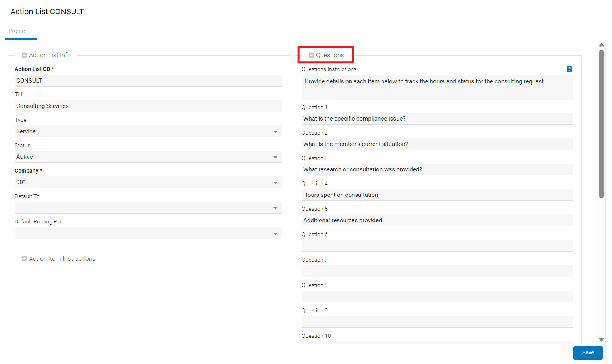Collapse the Action List Info section
This screenshot has height=364, width=612.
pyautogui.click(x=24, y=55)
